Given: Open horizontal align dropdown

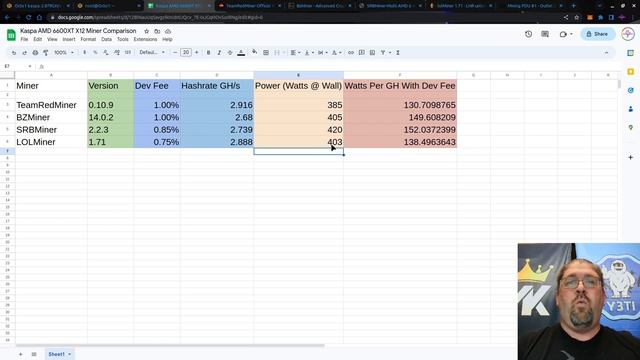Looking at the screenshot, I should (x=295, y=53).
